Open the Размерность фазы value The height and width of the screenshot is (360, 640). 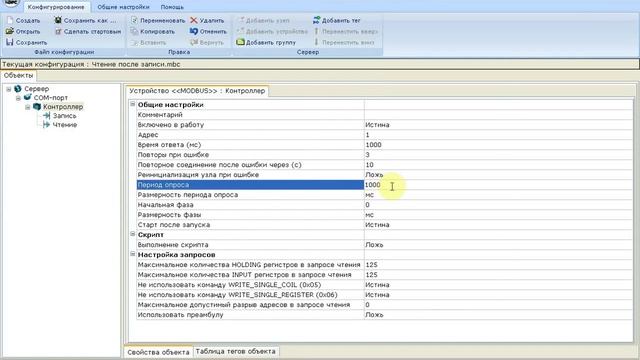point(498,215)
